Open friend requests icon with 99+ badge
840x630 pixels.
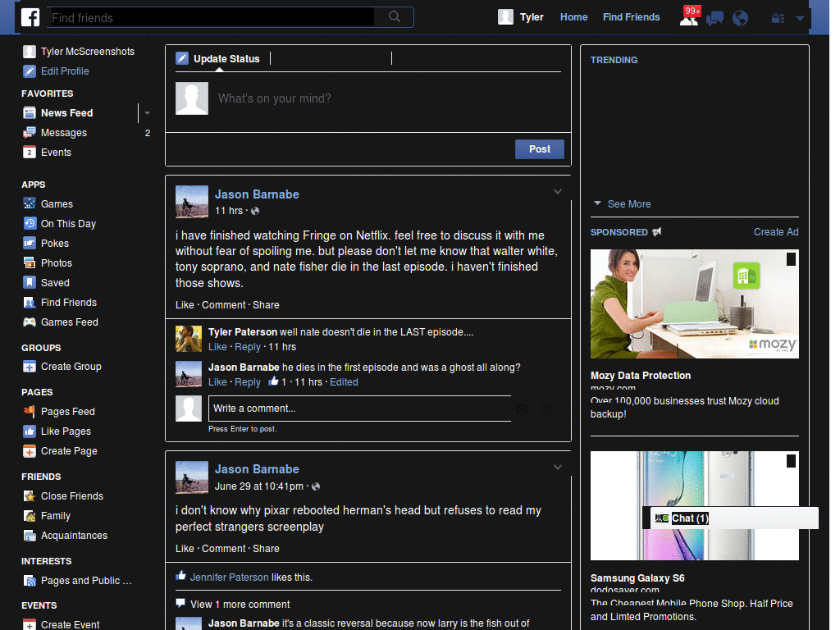tap(689, 17)
